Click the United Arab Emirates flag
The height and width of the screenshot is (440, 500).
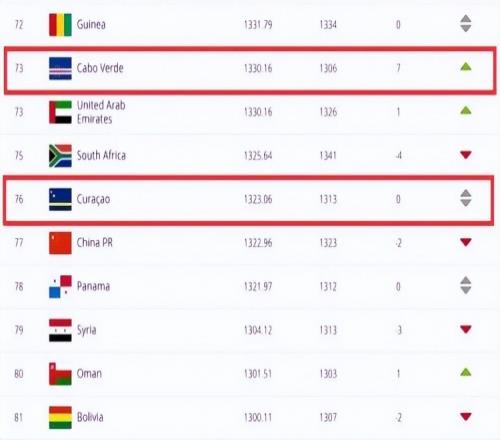[x=60, y=112]
